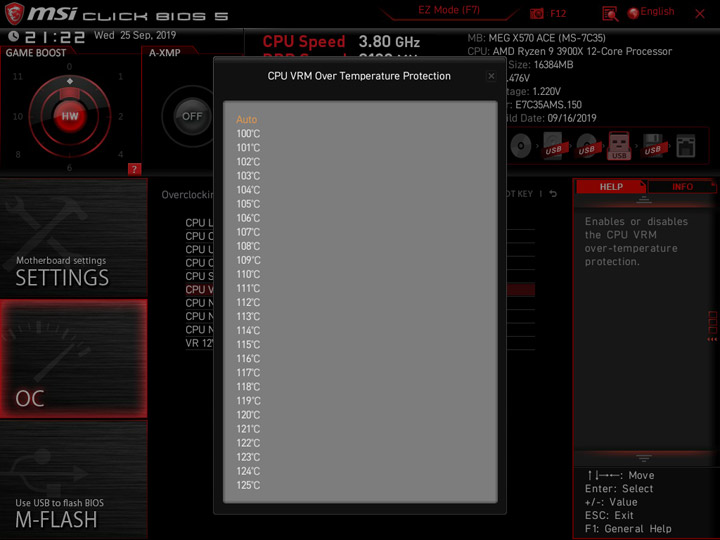This screenshot has height=540, width=720.
Task: Select 102°C protection value
Action: click(x=248, y=162)
